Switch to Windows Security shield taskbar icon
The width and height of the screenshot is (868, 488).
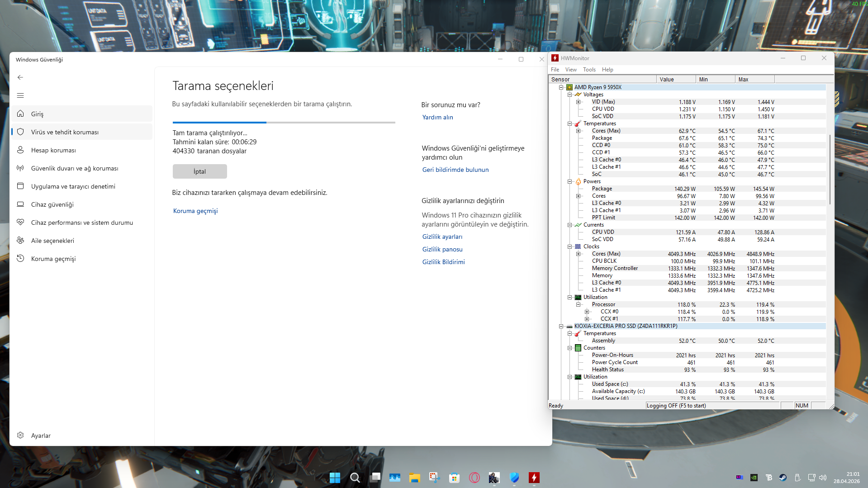514,478
